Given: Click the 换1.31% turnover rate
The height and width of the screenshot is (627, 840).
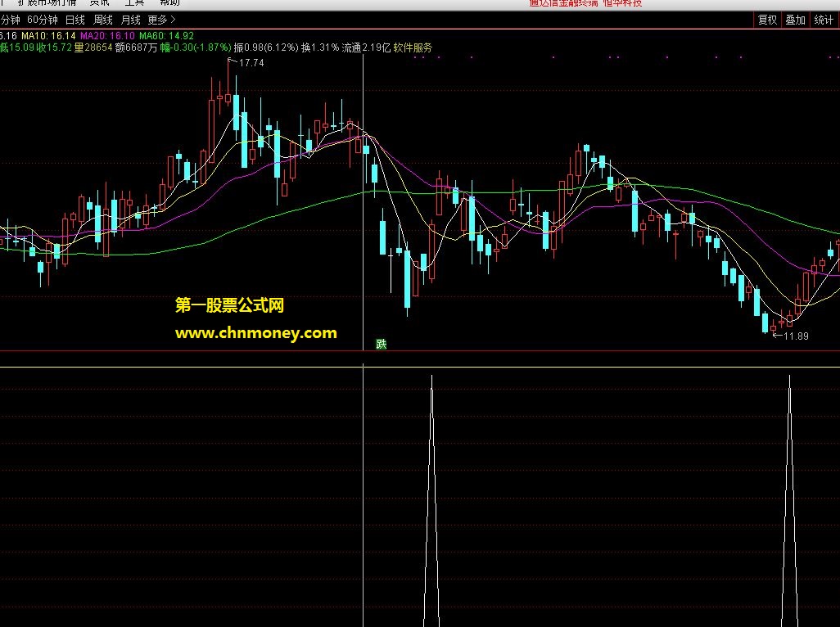Looking at the screenshot, I should [x=320, y=47].
